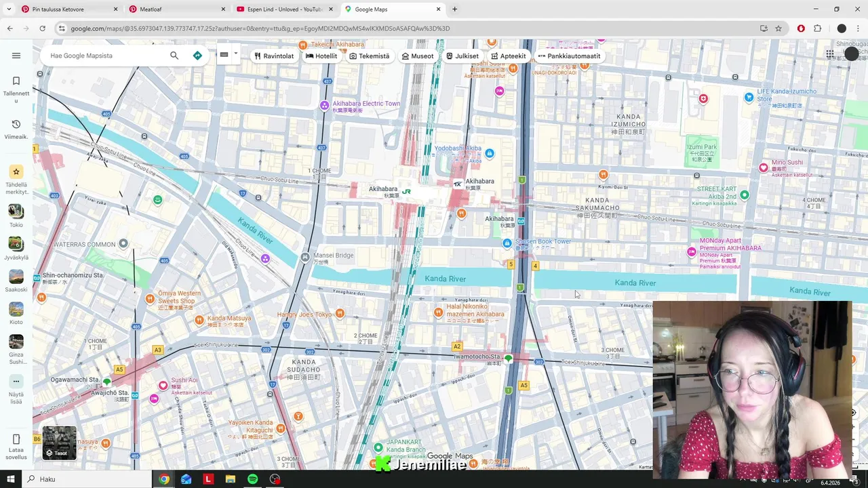Image resolution: width=868 pixels, height=488 pixels.
Task: Open directions with the blue diamond icon
Action: point(197,56)
